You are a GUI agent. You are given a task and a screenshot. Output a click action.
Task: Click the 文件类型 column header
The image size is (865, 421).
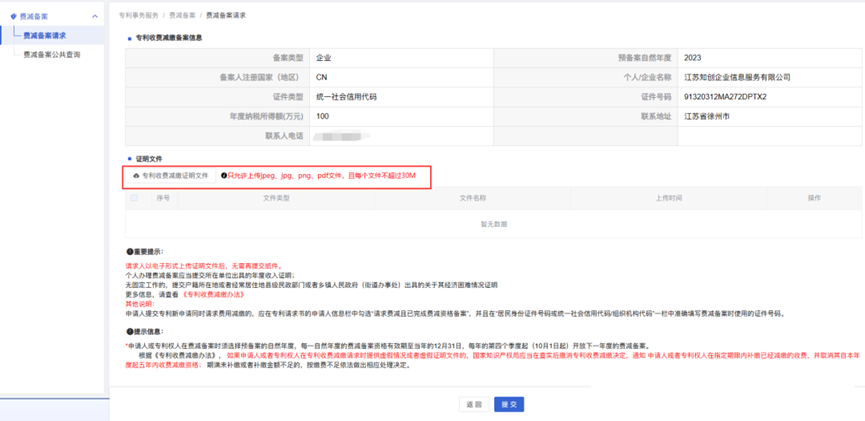pos(276,198)
